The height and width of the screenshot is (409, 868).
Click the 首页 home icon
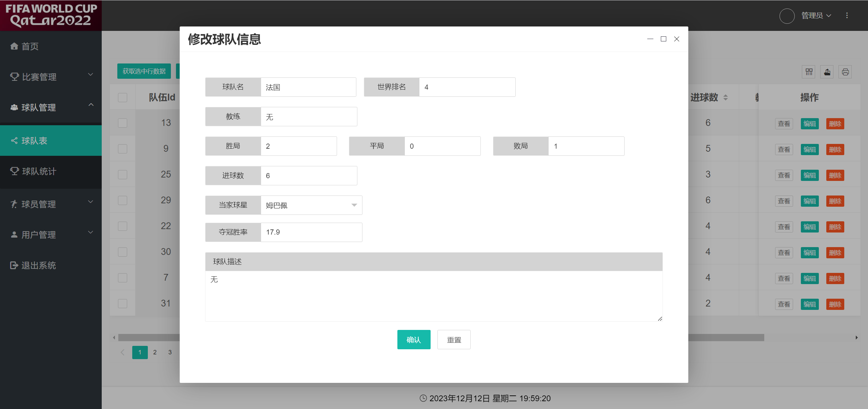14,46
